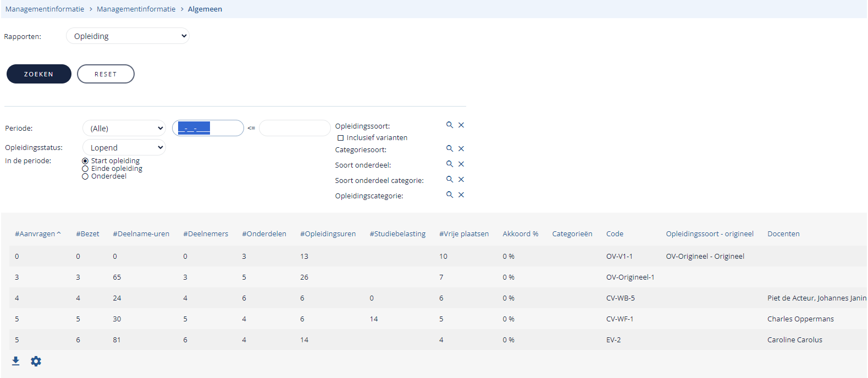Focus the end date input field
This screenshot has height=378, width=868.
click(295, 128)
